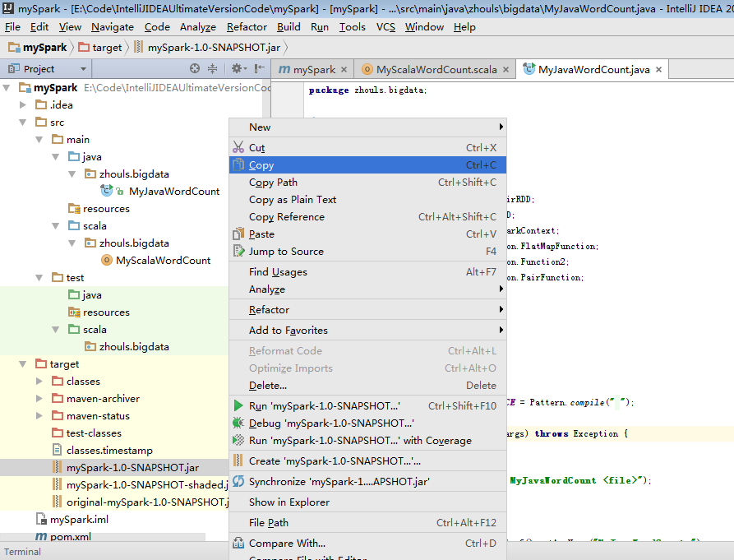Expand the .idea folder
Viewport: 734px width, 560px height.
[22, 105]
